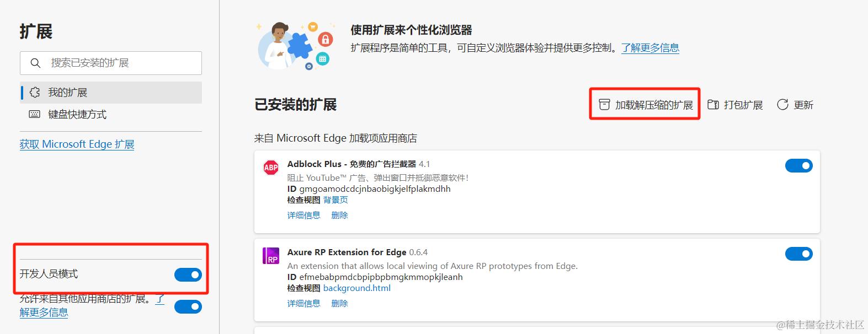Click the keyboard icon beside 键盘快捷方式
Image resolution: width=868 pixels, height=334 pixels.
pyautogui.click(x=35, y=114)
